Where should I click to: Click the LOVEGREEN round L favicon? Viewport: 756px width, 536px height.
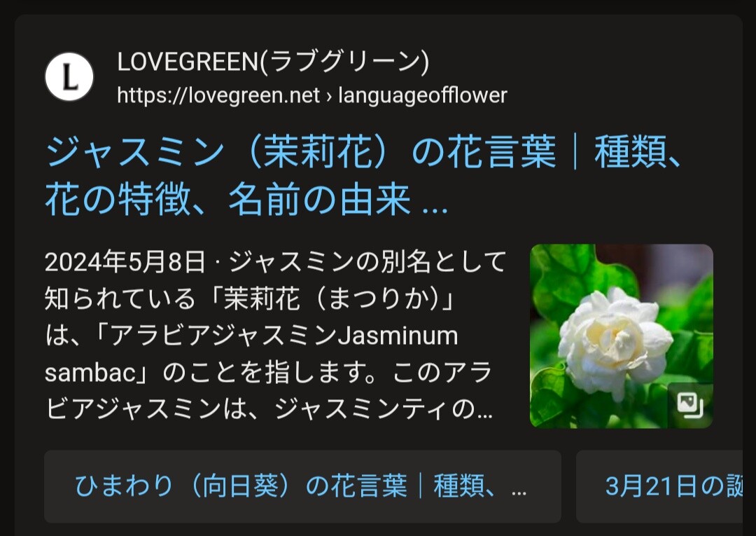click(69, 76)
